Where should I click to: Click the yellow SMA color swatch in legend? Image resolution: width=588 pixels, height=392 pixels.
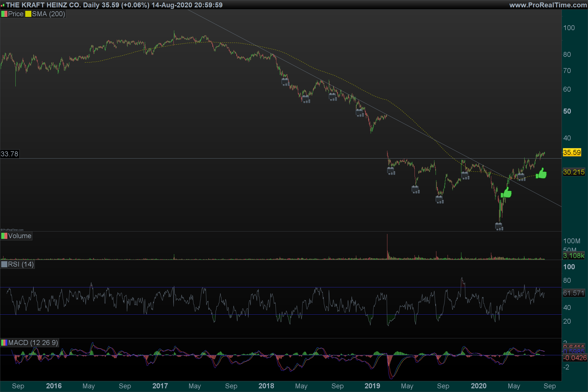click(28, 14)
